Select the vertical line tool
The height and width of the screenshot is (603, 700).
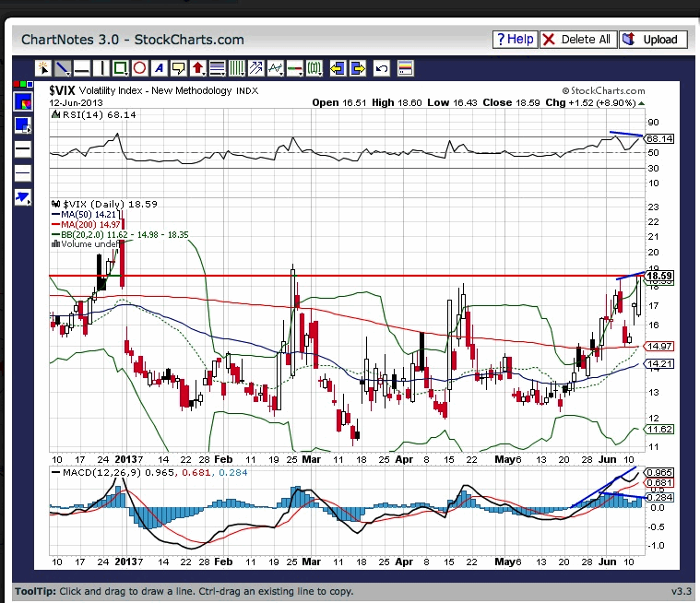pyautogui.click(x=101, y=68)
